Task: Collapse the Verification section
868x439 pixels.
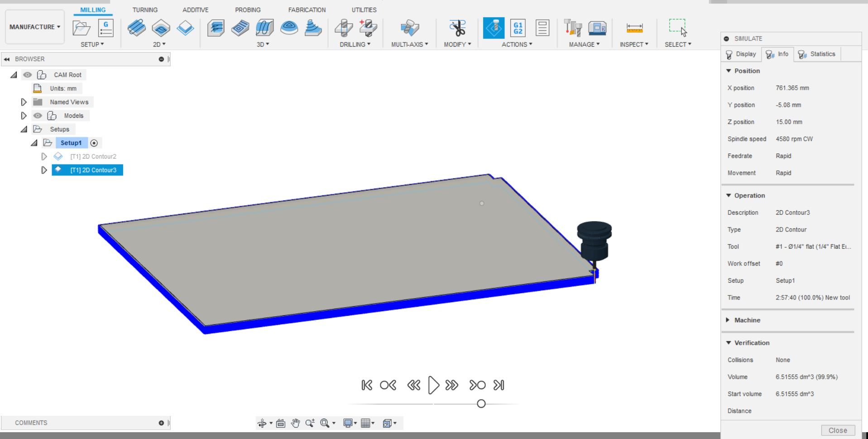Action: [x=729, y=343]
